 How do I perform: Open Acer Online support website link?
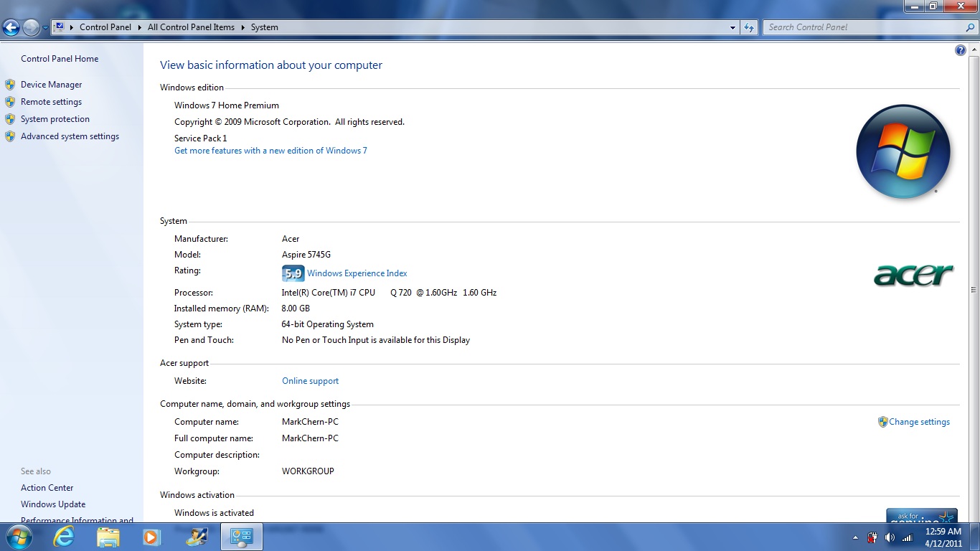[x=310, y=381]
